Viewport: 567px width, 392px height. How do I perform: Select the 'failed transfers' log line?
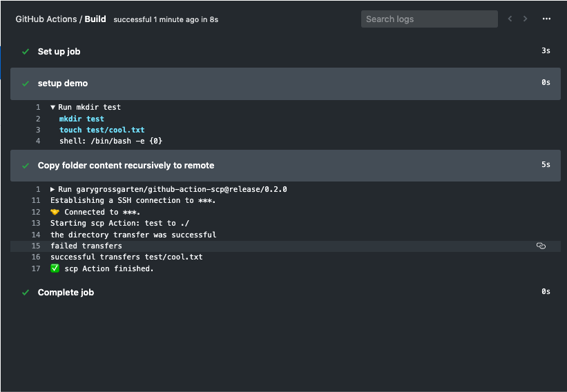click(x=86, y=246)
